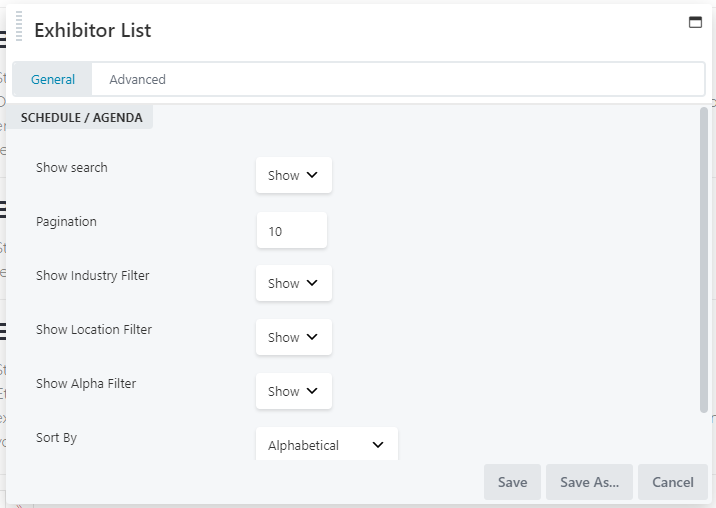Click the Show search label
The width and height of the screenshot is (716, 508).
pos(72,168)
